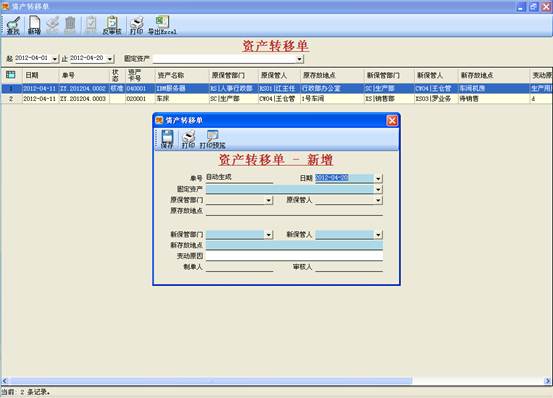553x398 pixels.
Task: Expand the dialog's 固定资产 combo box arrow
Action: tap(378, 189)
